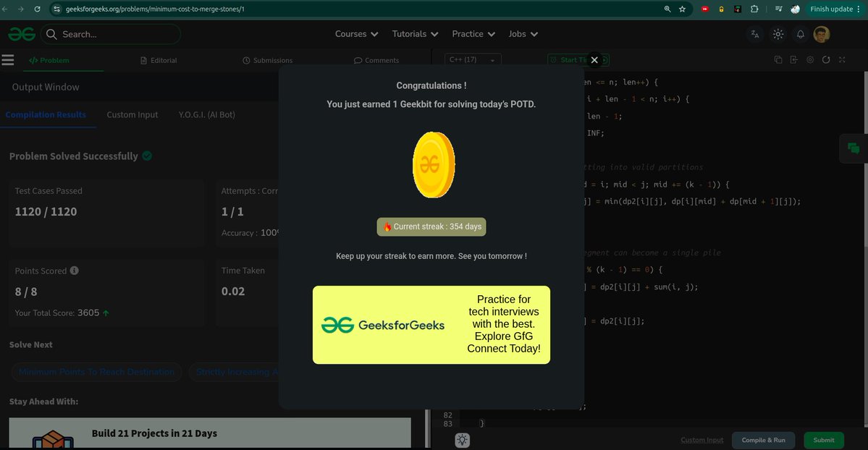Image resolution: width=868 pixels, height=450 pixels.
Task: Open the hamburger problem list menu
Action: [8, 60]
